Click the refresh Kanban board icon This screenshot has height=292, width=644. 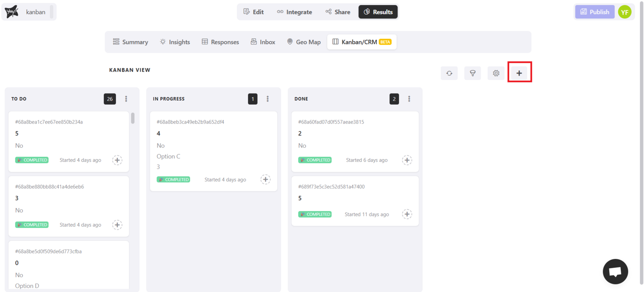click(449, 73)
